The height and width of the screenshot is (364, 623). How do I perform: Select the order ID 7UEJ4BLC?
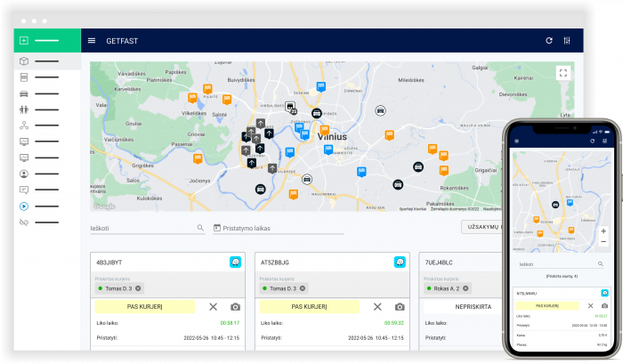[439, 263]
